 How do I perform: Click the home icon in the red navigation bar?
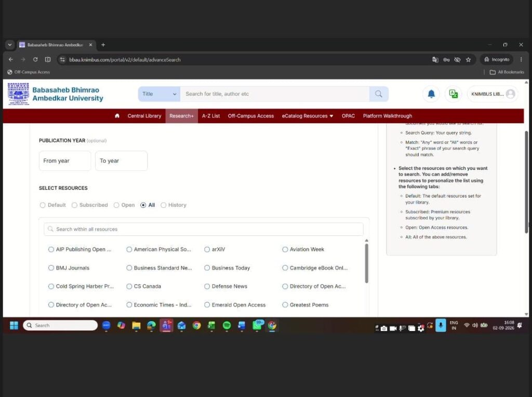pos(117,116)
